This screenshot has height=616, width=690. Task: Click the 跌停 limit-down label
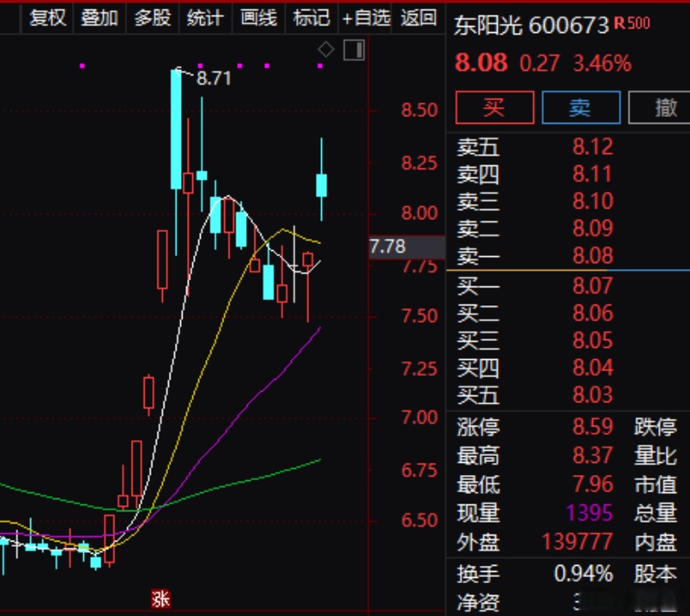(x=655, y=427)
